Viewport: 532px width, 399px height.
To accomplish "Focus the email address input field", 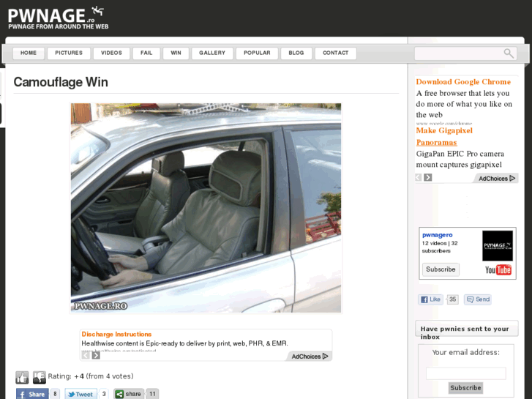I will click(x=466, y=373).
